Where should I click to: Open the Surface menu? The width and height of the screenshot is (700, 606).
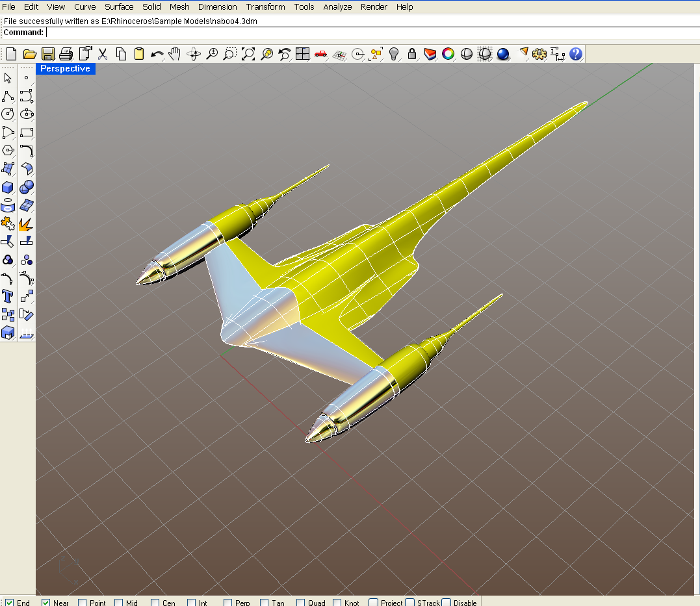[x=119, y=6]
